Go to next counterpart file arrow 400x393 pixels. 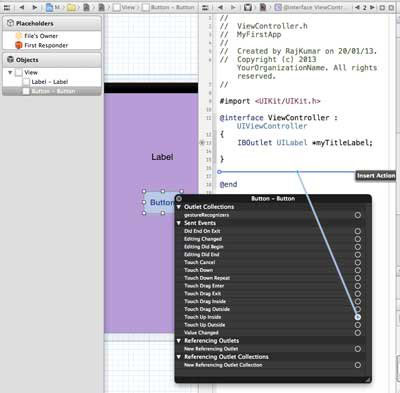372,7
